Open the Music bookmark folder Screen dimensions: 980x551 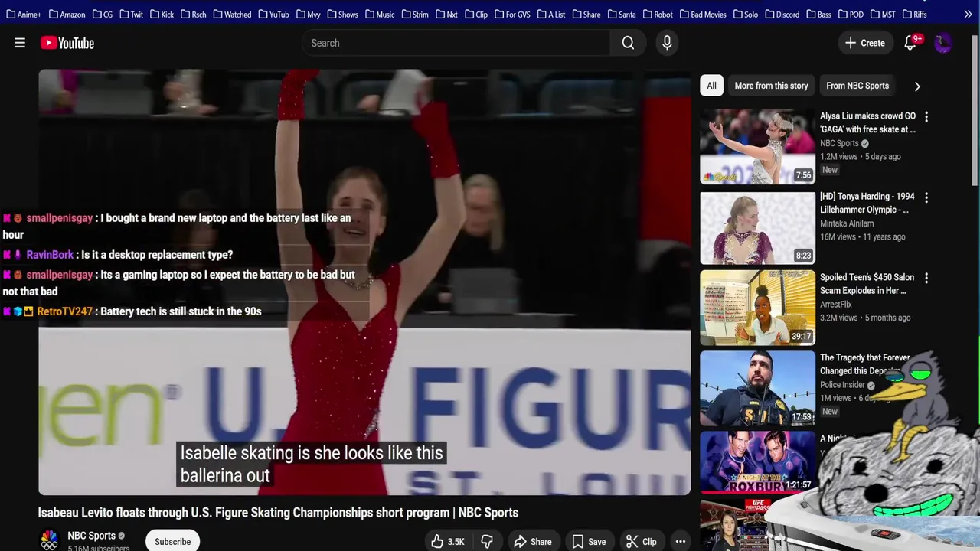click(x=380, y=14)
